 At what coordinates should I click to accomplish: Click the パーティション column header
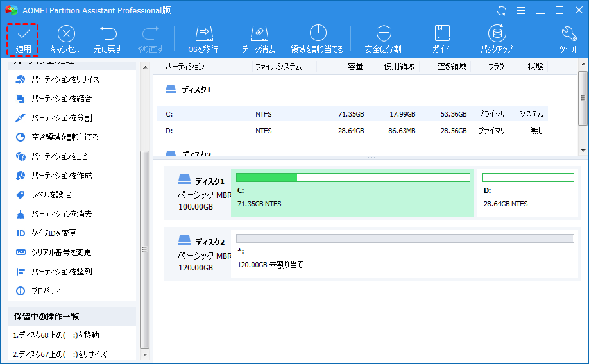click(x=184, y=67)
